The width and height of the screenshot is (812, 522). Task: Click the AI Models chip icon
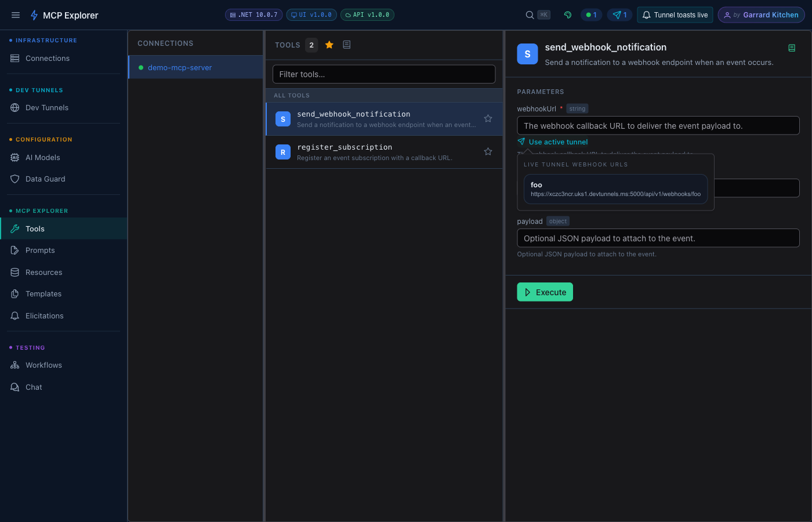coord(15,157)
